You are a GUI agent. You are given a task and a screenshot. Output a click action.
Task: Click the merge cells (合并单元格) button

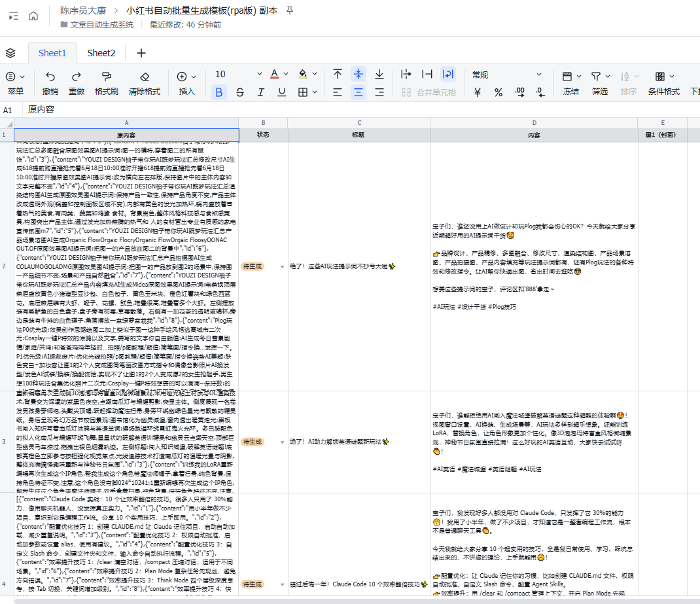[x=429, y=92]
